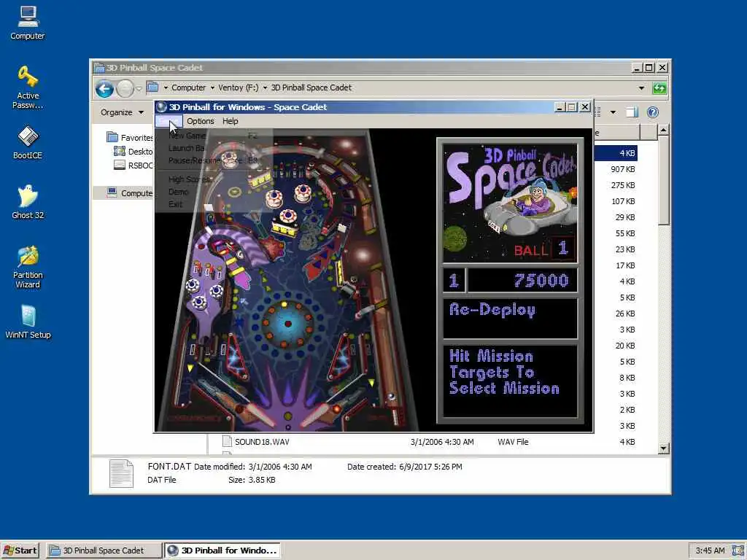Viewport: 747px width, 560px height.
Task: Click the 107 KB size cell
Action: [623, 201]
